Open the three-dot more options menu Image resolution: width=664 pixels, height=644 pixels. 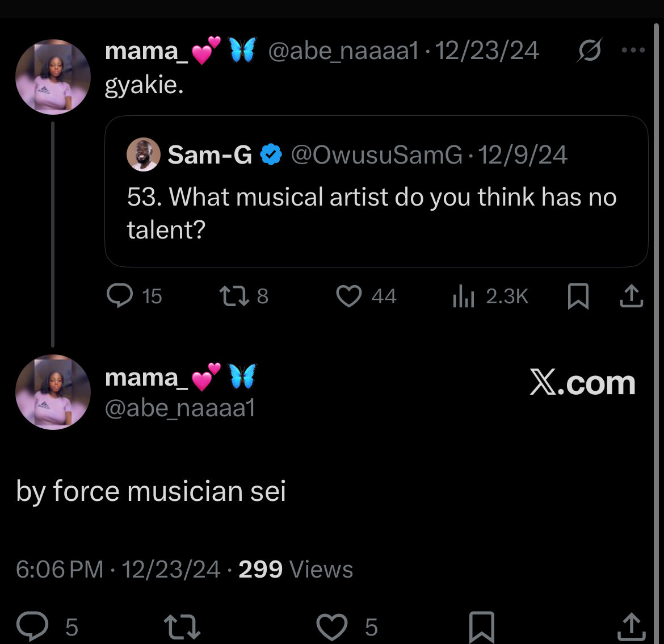(x=633, y=50)
